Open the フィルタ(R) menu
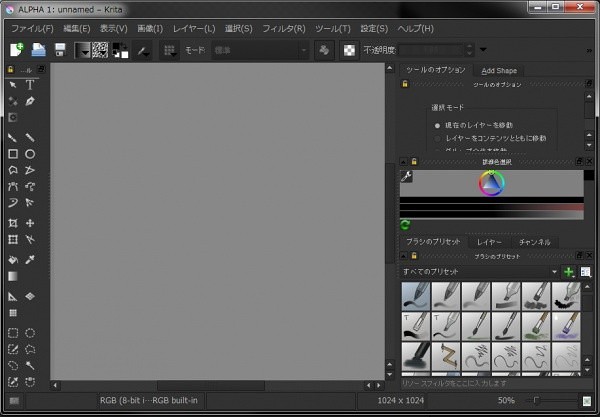Viewport: 600px width, 417px height. pos(284,29)
